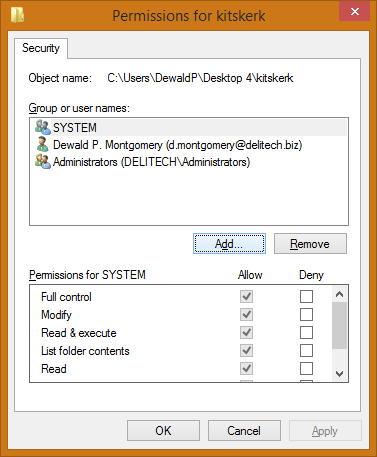Check Deny for List folder contents
This screenshot has height=457, width=377.
pyautogui.click(x=306, y=350)
